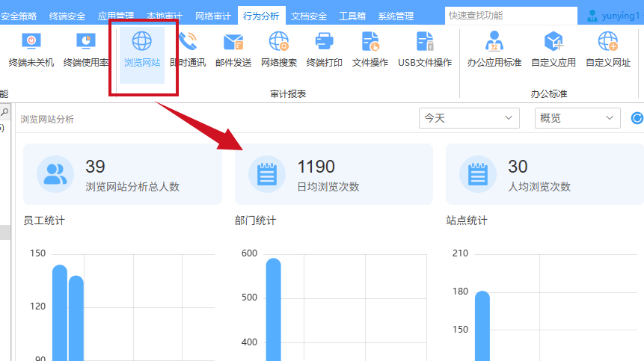Click the 审计报表 group label
The width and height of the screenshot is (644, 361).
tap(288, 94)
